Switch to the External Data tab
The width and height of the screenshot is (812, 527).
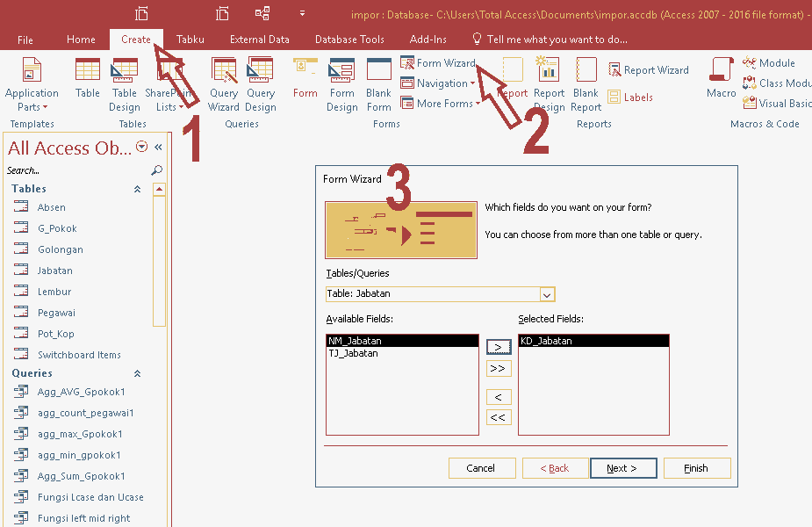tap(259, 39)
